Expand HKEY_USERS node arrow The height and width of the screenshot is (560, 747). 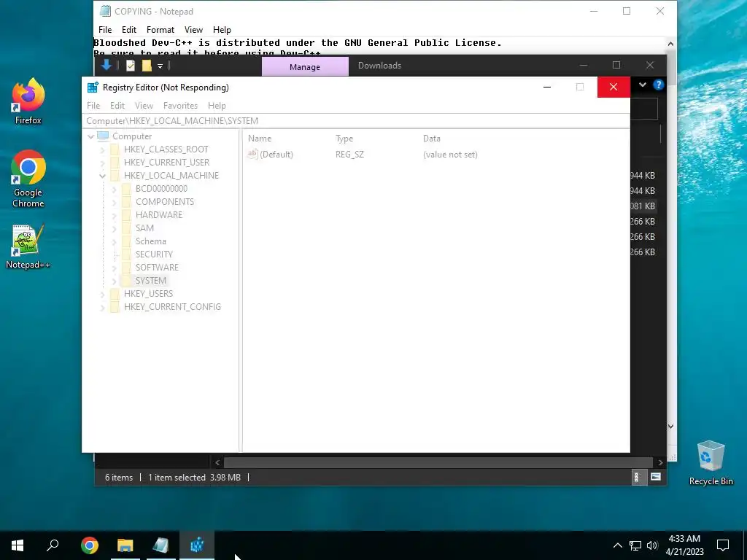pos(102,295)
